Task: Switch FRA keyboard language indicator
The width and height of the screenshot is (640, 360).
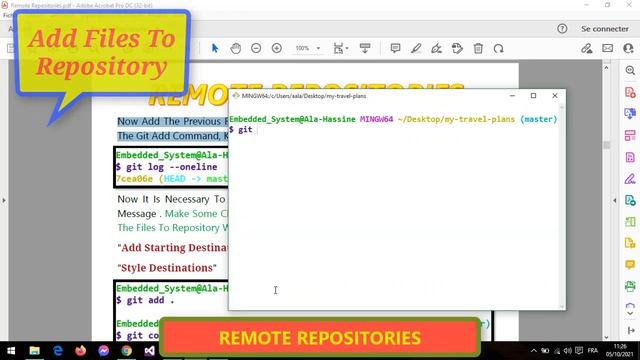Action: [x=593, y=351]
